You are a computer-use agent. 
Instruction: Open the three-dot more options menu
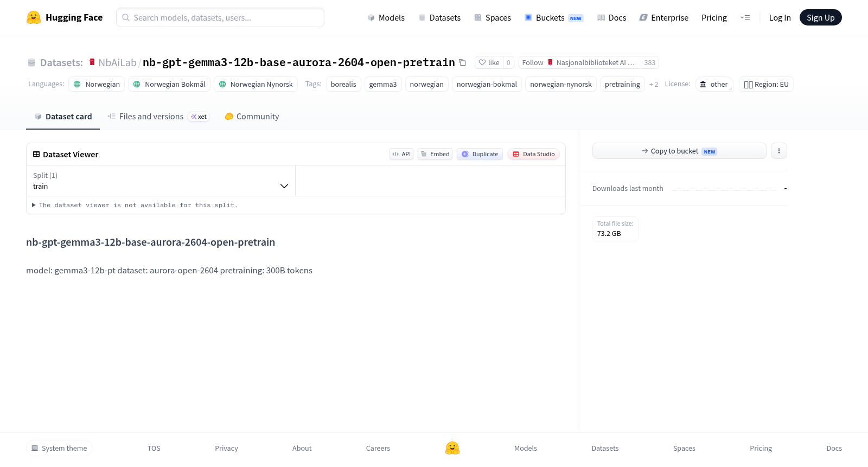779,151
